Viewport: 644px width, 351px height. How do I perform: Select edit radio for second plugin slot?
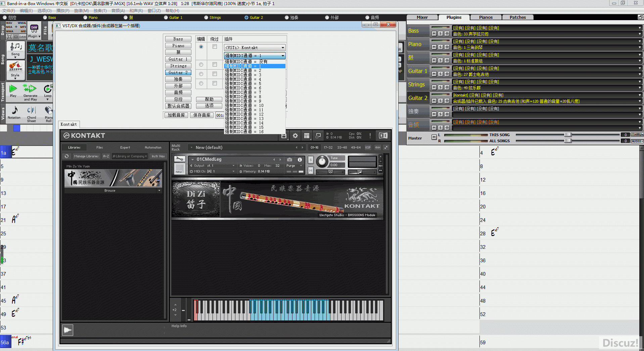[x=201, y=65]
